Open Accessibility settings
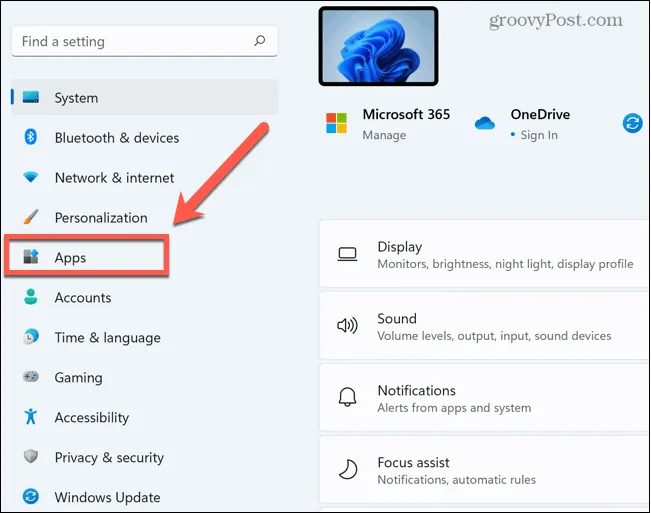 tap(92, 417)
